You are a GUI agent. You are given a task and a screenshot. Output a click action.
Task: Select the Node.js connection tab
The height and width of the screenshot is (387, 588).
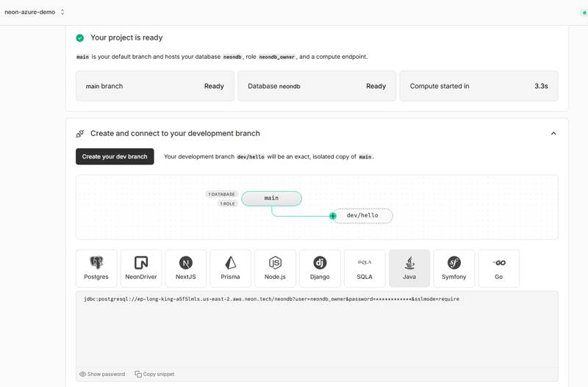point(275,269)
